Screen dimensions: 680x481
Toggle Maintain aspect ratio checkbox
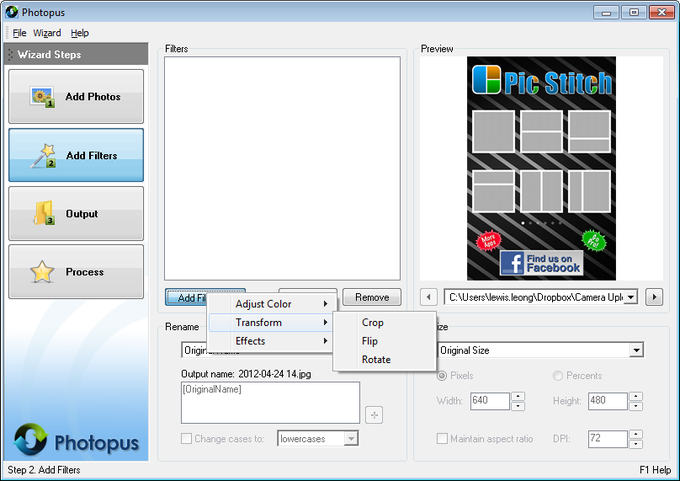tap(442, 438)
